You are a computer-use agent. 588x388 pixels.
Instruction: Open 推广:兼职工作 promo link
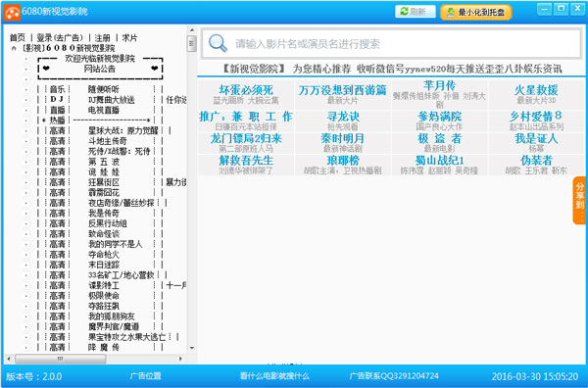click(246, 117)
